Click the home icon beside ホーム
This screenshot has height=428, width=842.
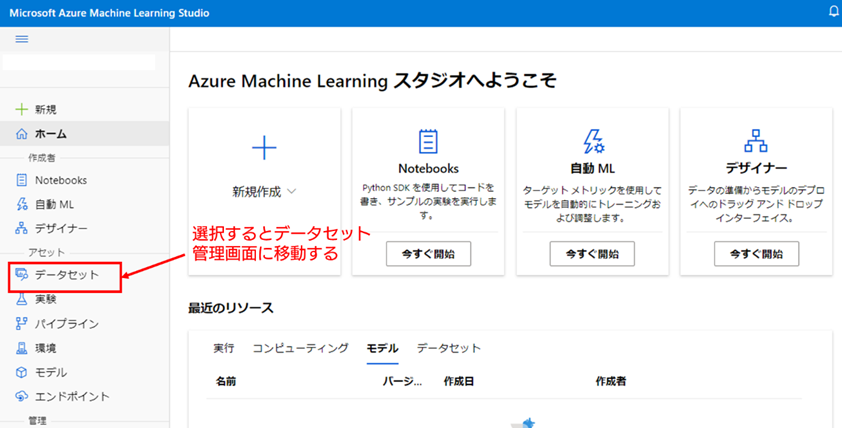click(x=21, y=134)
